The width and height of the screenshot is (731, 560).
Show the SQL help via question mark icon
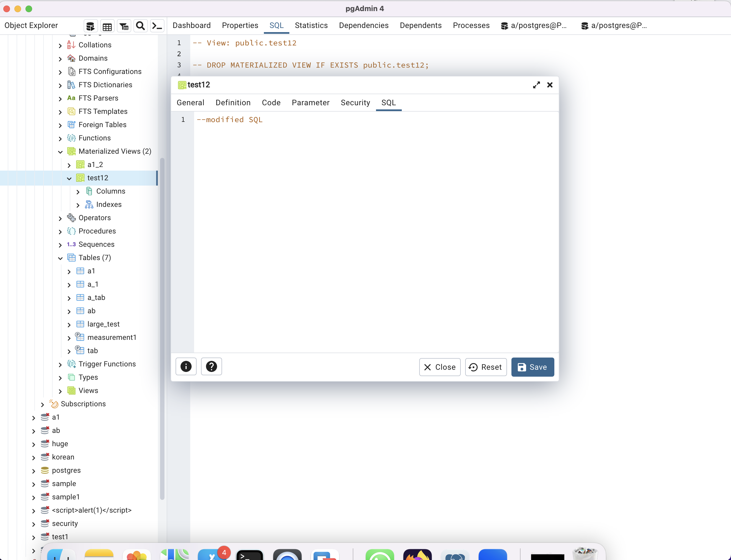pos(211,366)
